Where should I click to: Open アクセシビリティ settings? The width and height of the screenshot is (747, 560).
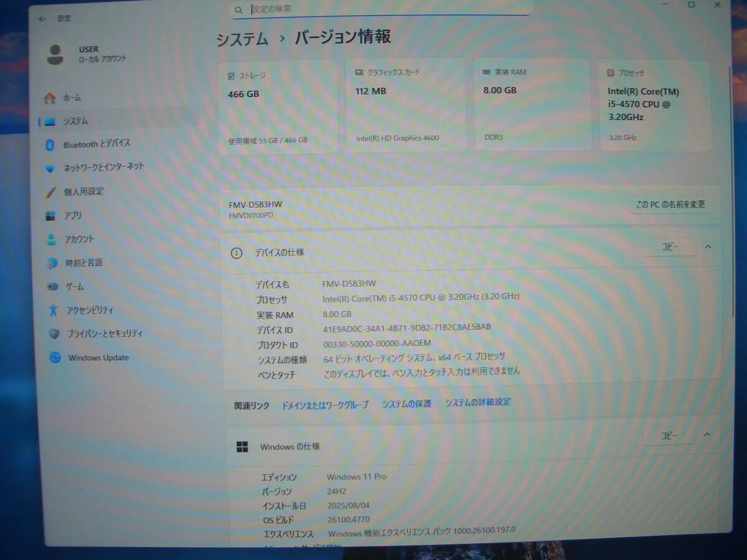[90, 310]
